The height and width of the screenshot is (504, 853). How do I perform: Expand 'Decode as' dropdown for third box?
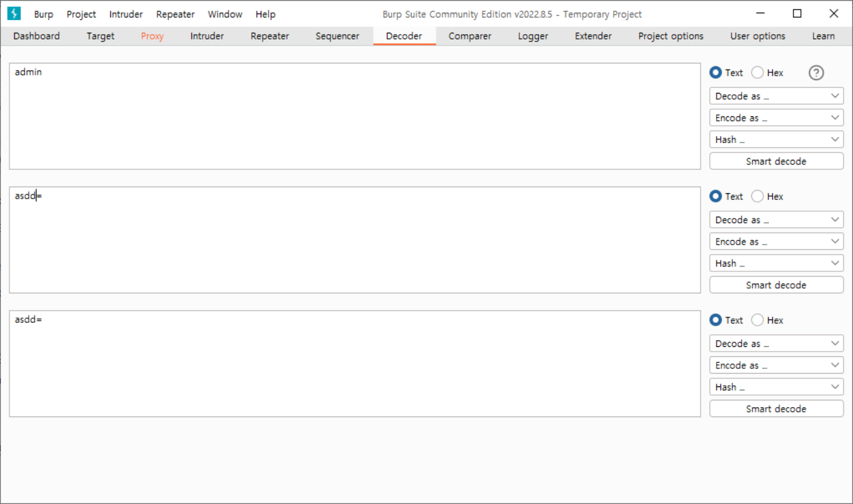(x=776, y=344)
